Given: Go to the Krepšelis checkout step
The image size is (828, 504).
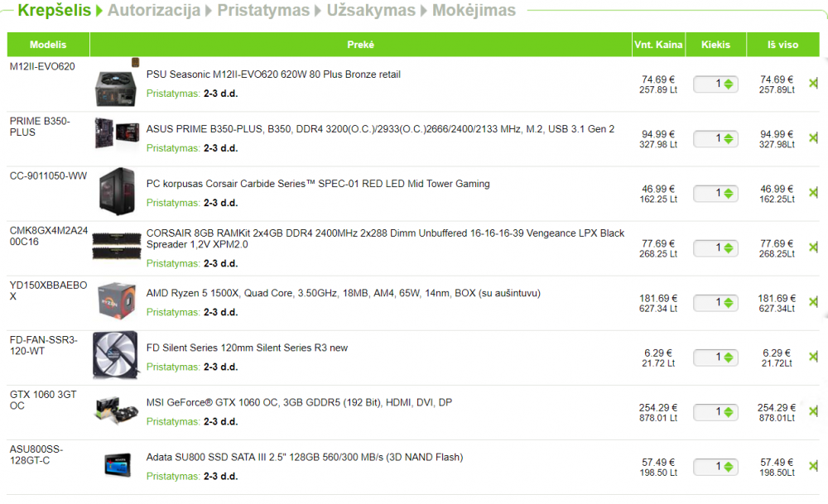Looking at the screenshot, I should point(55,10).
